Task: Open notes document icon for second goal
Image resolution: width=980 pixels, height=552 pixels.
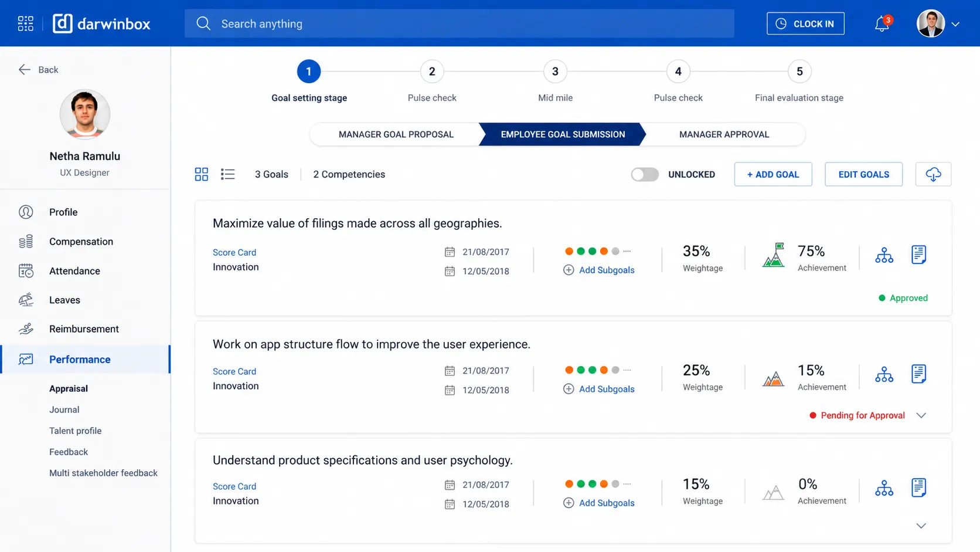Action: (x=918, y=374)
